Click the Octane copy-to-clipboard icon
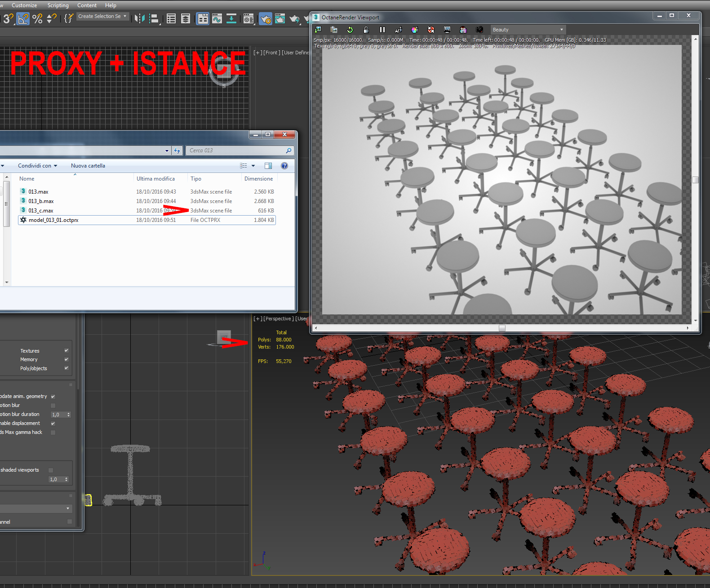Viewport: 710px width, 588px height. click(334, 30)
